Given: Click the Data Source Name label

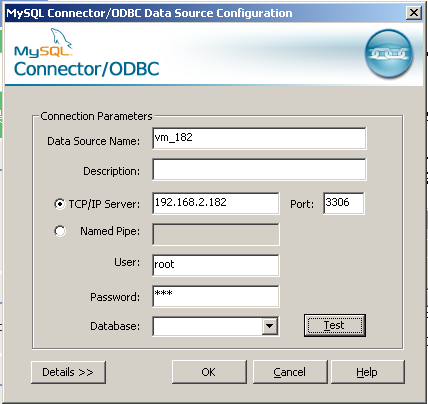Looking at the screenshot, I should 94,141.
